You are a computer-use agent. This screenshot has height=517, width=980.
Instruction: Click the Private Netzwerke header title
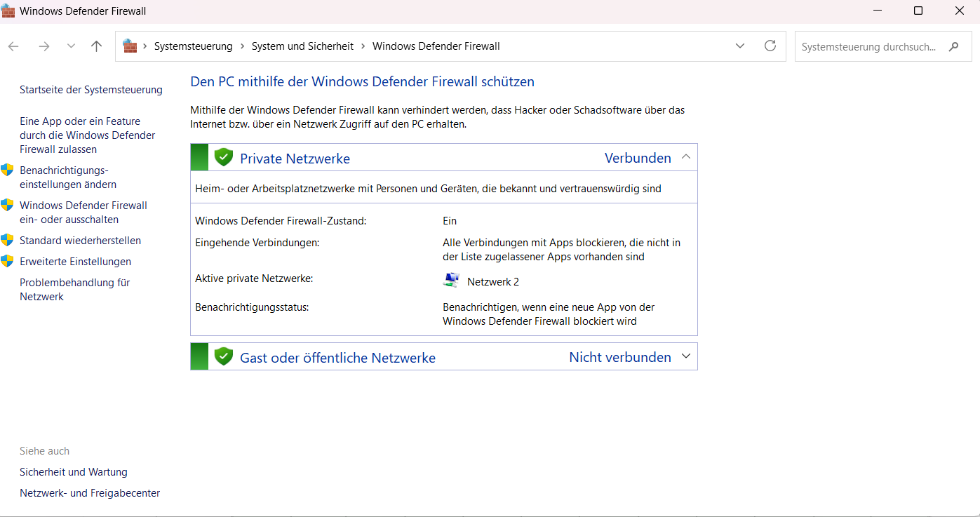pyautogui.click(x=295, y=159)
